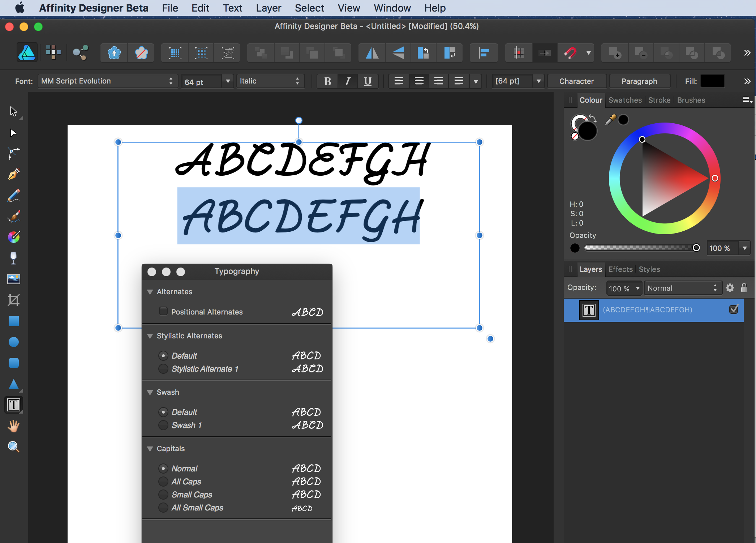The height and width of the screenshot is (543, 756).
Task: Collapse the Capitals section
Action: (150, 449)
